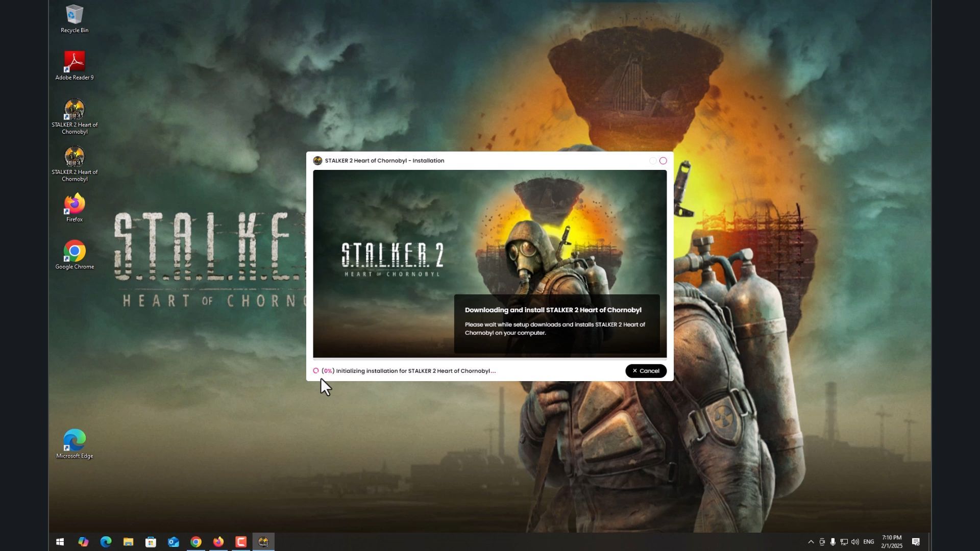Cancel the STALKER 2 installation
This screenshot has height=551, width=980.
[x=646, y=371]
